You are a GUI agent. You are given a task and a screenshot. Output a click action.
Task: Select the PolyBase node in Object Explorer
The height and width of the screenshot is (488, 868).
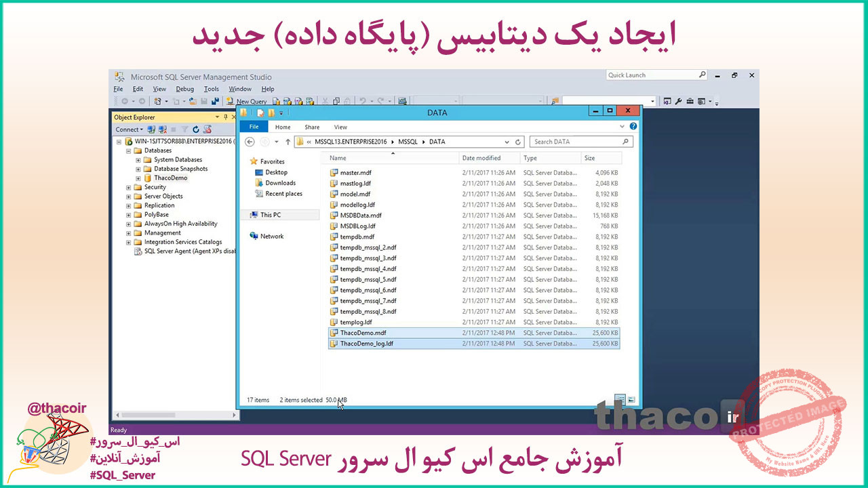pyautogui.click(x=156, y=214)
